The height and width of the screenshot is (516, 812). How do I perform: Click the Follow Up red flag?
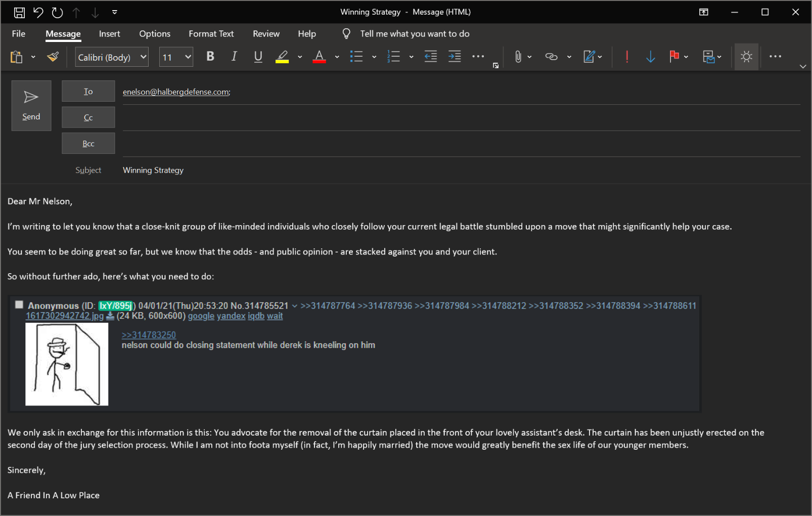tap(674, 57)
